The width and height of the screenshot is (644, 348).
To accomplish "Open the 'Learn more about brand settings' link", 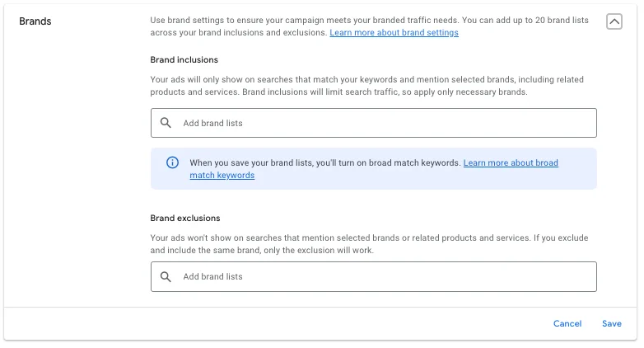I will [394, 33].
